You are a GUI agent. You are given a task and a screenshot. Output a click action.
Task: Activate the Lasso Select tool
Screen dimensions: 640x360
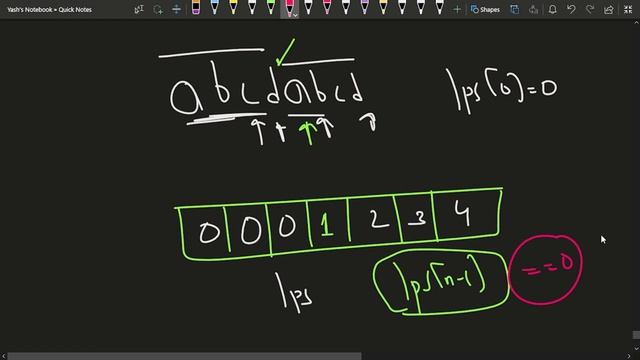(x=158, y=9)
